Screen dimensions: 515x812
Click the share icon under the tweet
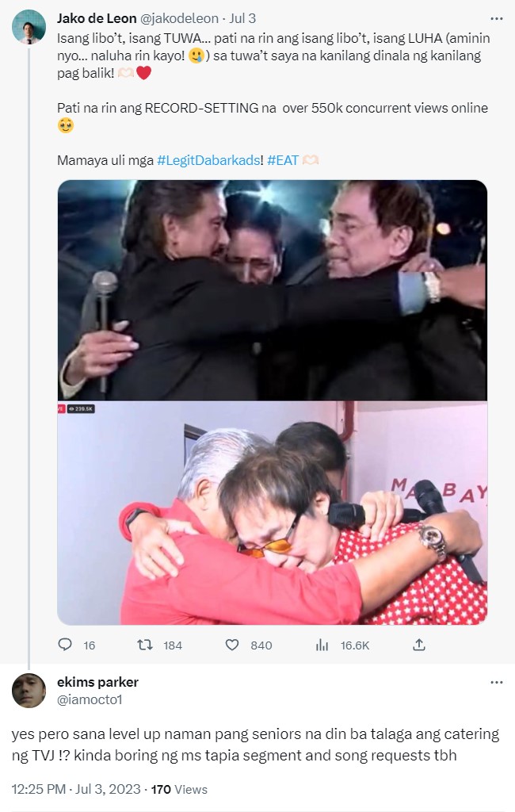coord(419,645)
